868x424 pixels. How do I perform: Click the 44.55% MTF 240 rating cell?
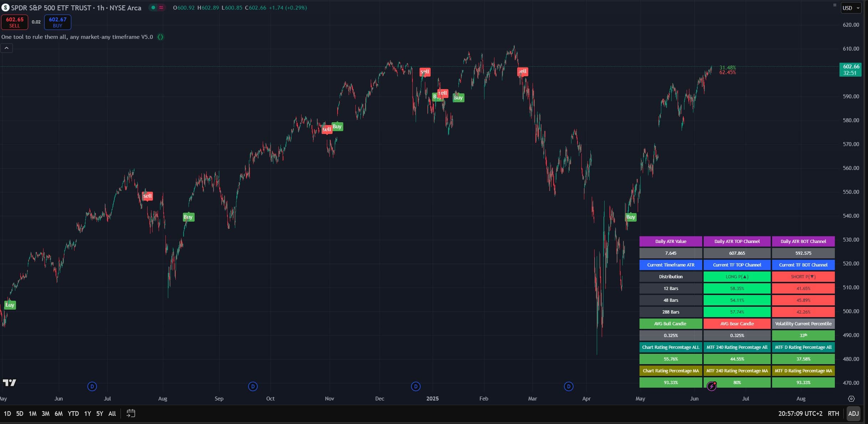(x=737, y=359)
